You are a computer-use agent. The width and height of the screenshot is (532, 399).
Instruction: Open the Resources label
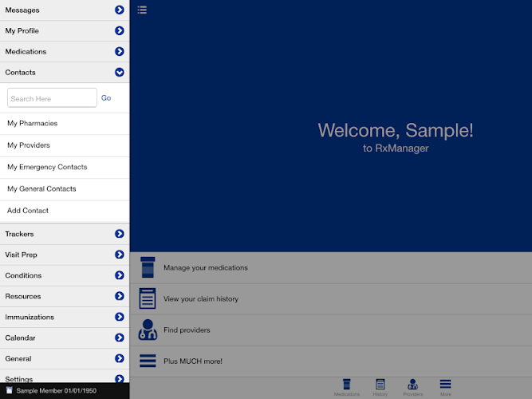[23, 296]
